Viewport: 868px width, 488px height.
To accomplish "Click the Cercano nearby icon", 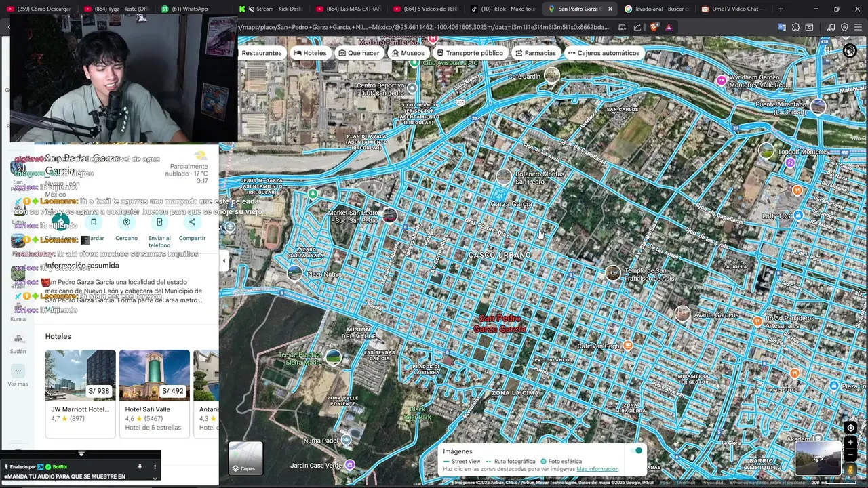I will 126,222.
